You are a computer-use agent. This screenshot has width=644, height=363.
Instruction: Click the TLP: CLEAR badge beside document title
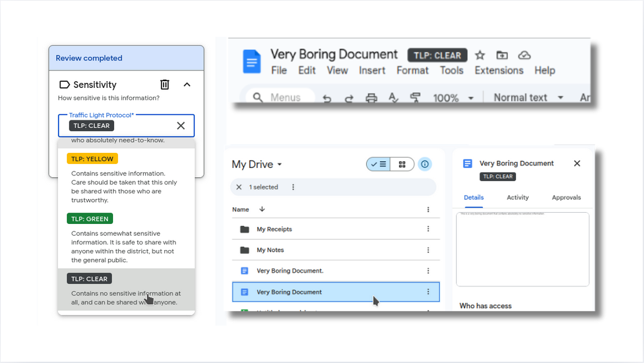coord(437,56)
